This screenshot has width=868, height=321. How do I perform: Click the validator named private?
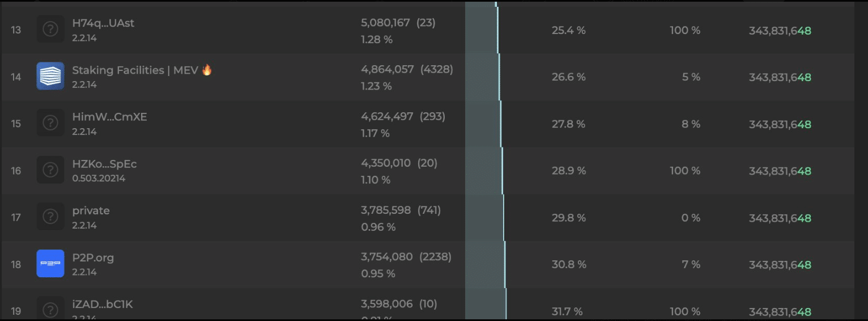(x=91, y=211)
